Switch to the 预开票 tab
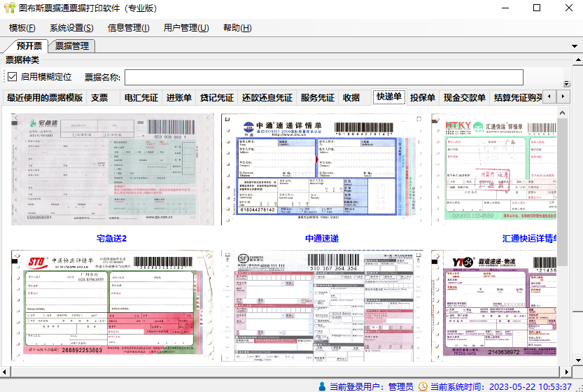583x392 pixels. pos(29,45)
